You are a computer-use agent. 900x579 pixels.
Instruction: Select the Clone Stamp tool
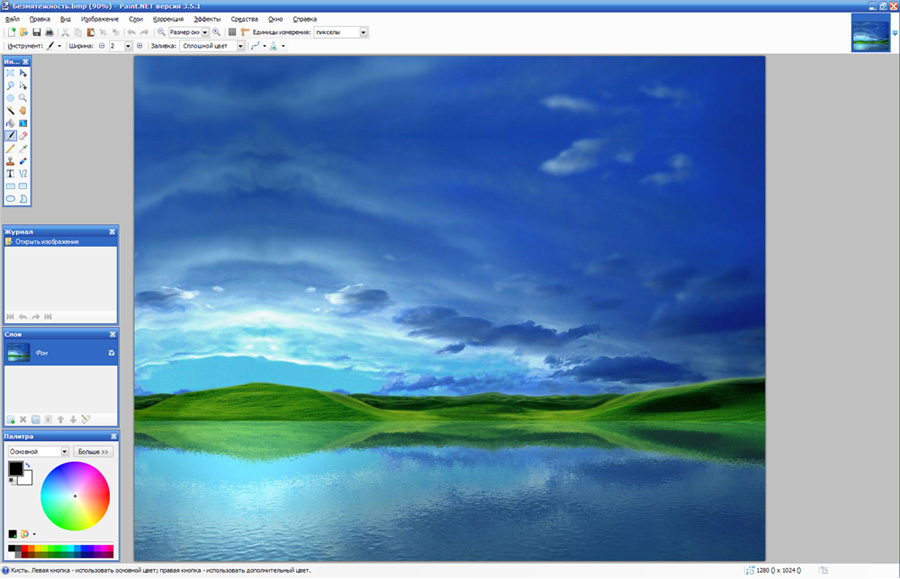point(10,160)
